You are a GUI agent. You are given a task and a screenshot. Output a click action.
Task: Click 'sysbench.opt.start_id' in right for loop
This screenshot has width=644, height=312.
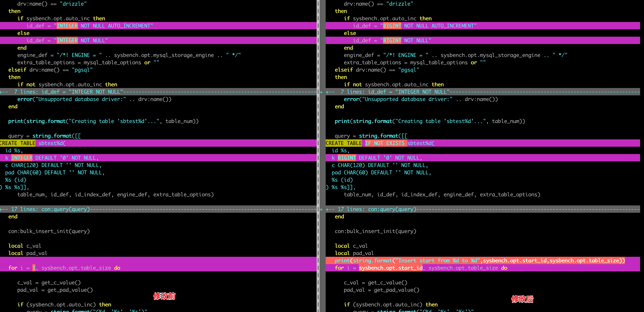point(390,268)
